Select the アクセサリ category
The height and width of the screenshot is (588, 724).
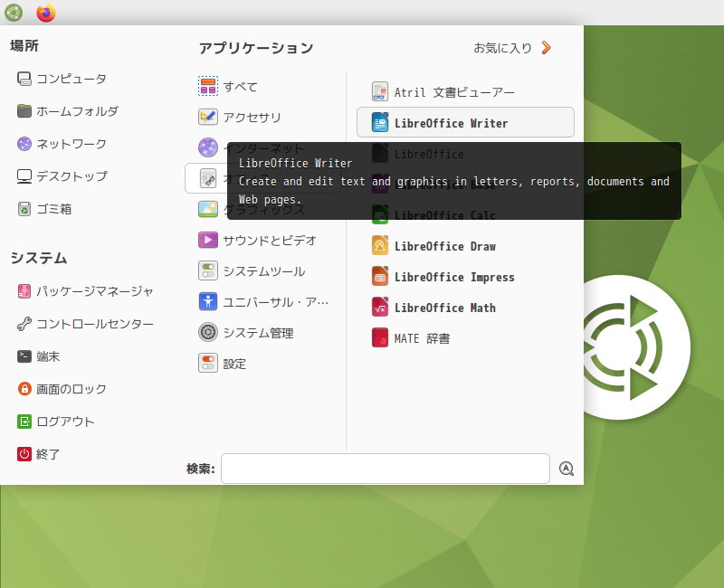(x=240, y=118)
